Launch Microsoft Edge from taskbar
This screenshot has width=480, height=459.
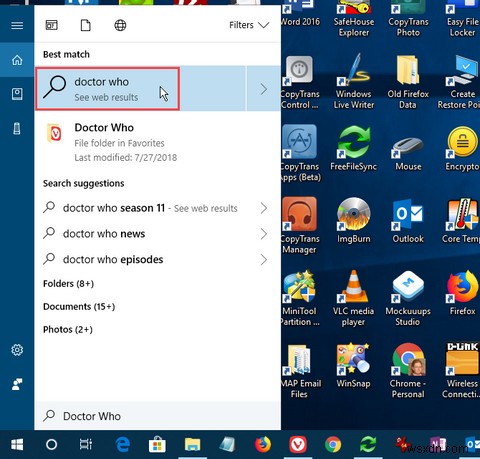[x=123, y=444]
